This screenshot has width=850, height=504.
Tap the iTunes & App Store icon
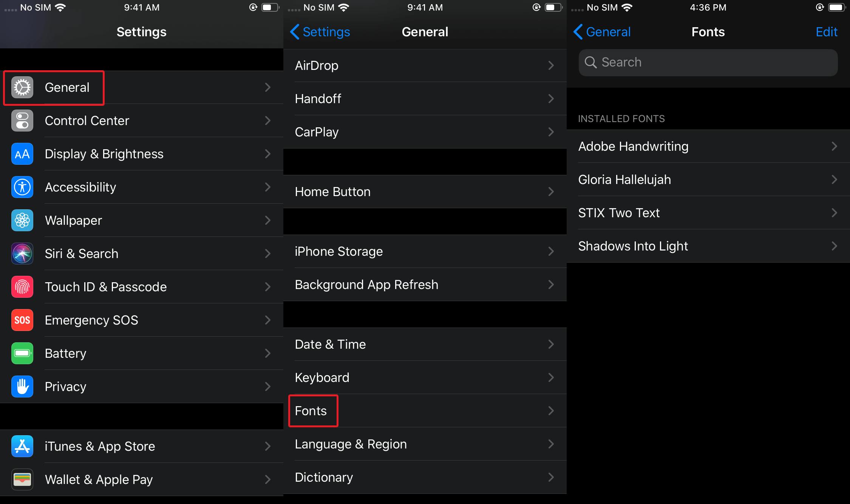click(x=22, y=446)
